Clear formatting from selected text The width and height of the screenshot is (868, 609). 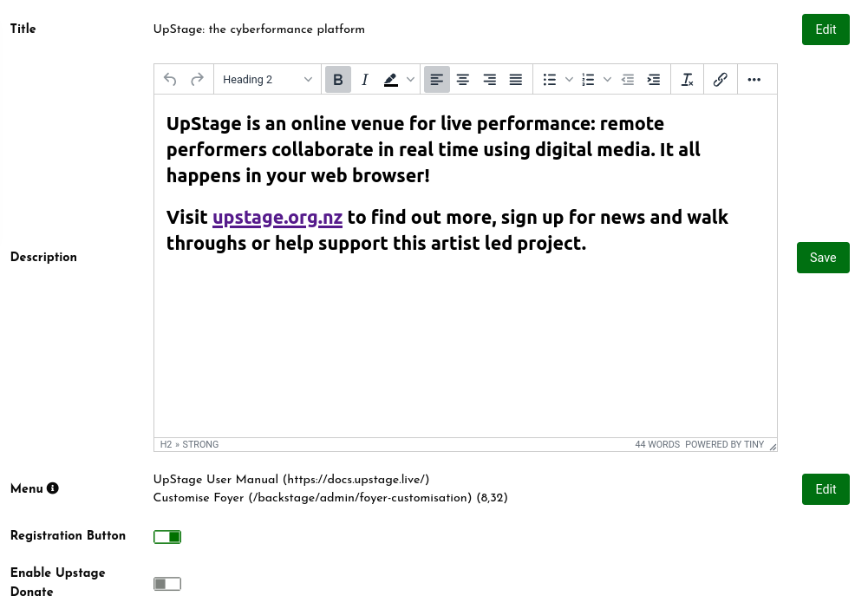tap(687, 80)
